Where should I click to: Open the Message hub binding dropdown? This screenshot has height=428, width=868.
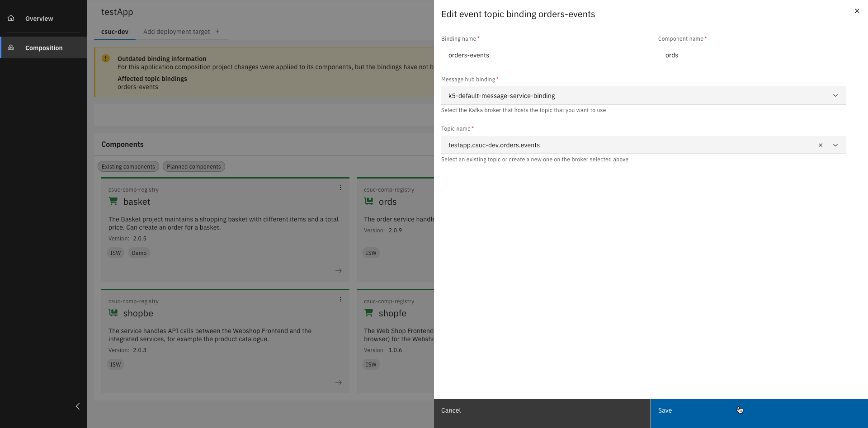pos(835,95)
